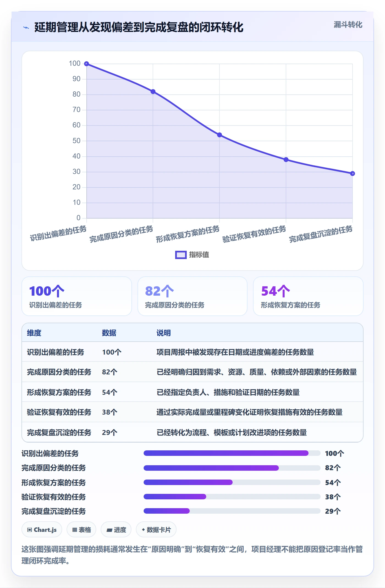Click the progress bar for 形成恢复方案的任务
385x588 pixels.
(x=232, y=482)
